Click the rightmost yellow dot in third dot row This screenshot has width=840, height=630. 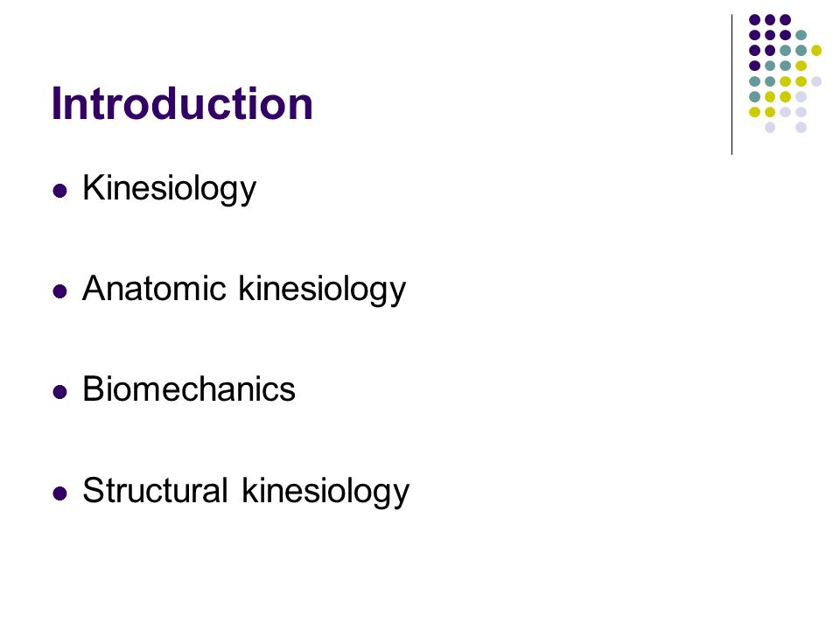pos(815,51)
